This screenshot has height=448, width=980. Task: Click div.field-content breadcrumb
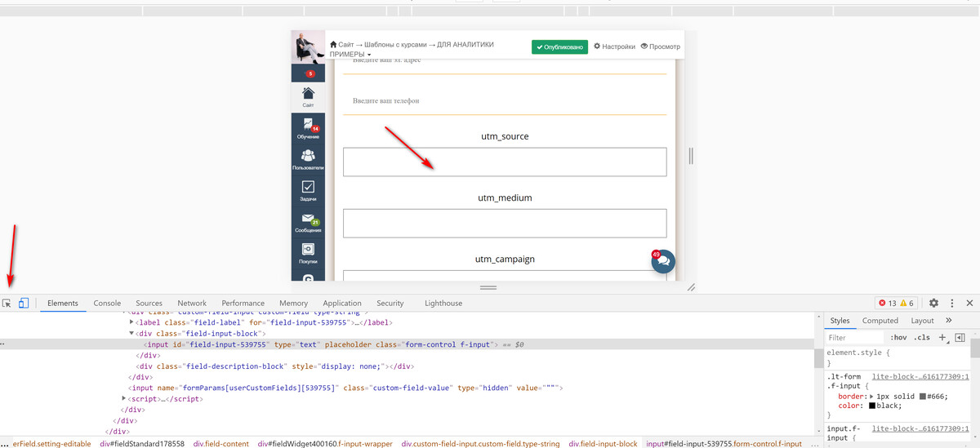[x=221, y=443]
